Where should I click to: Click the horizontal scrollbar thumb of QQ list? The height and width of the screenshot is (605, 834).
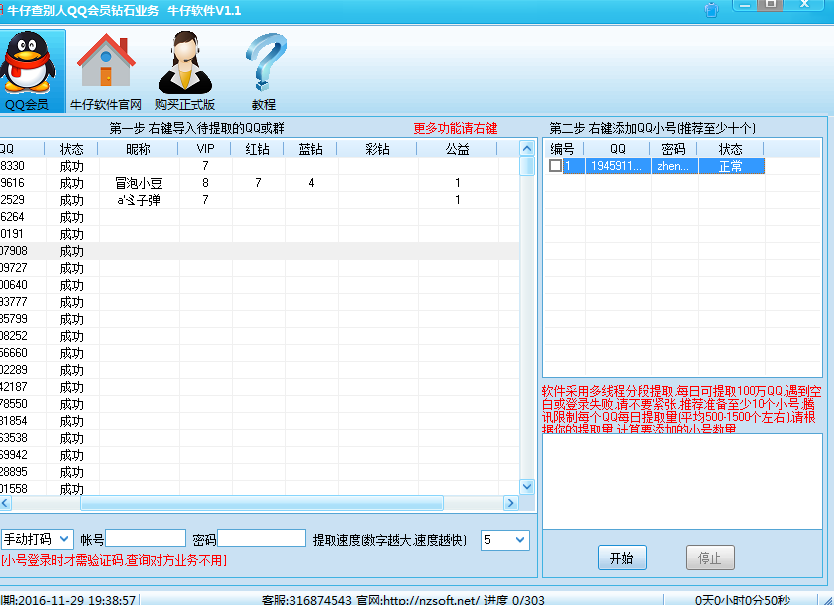(x=262, y=503)
